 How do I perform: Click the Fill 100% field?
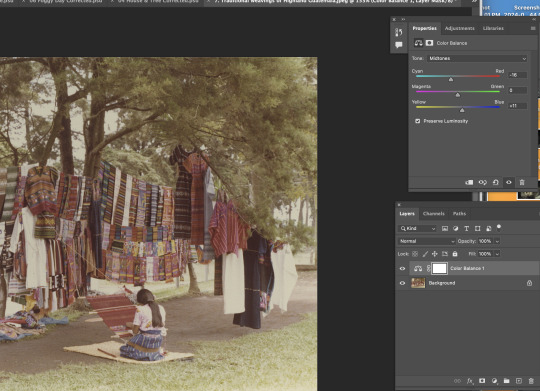tap(486, 254)
